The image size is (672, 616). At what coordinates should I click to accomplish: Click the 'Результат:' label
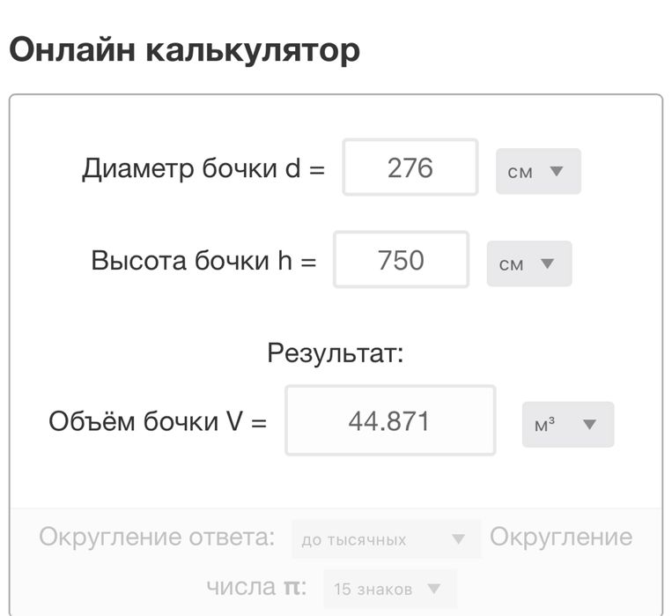point(335,353)
